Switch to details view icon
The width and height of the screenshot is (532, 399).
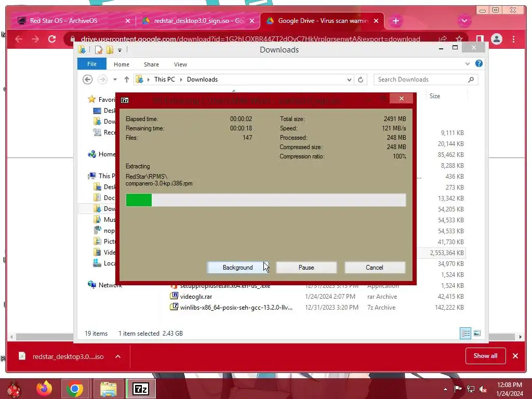pyautogui.click(x=465, y=333)
